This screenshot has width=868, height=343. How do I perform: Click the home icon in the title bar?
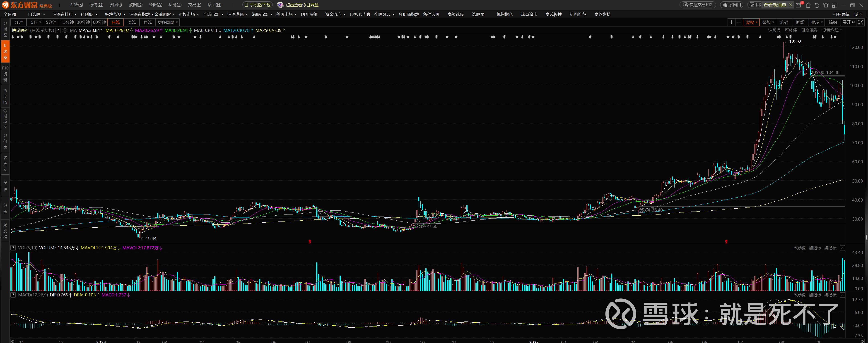pyautogui.click(x=808, y=5)
